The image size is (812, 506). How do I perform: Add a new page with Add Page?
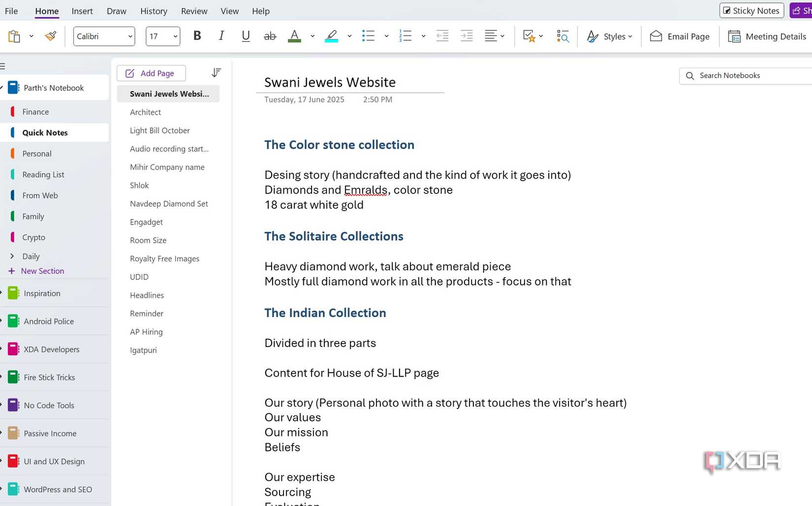coord(151,73)
